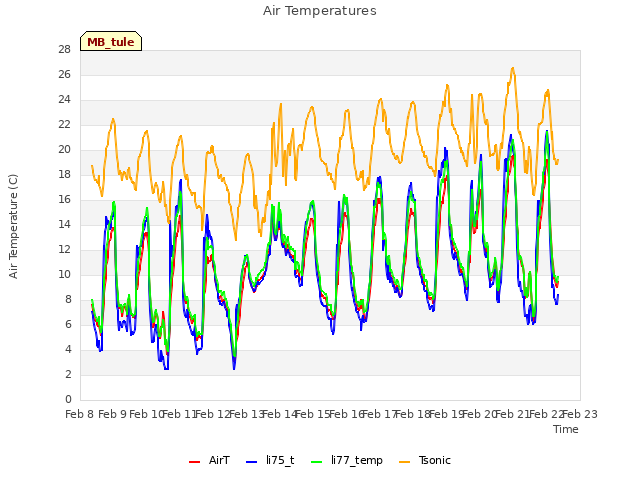The width and height of the screenshot is (640, 480).
Task: Click the Feb 23 x-axis tick label
Action: coord(580,414)
